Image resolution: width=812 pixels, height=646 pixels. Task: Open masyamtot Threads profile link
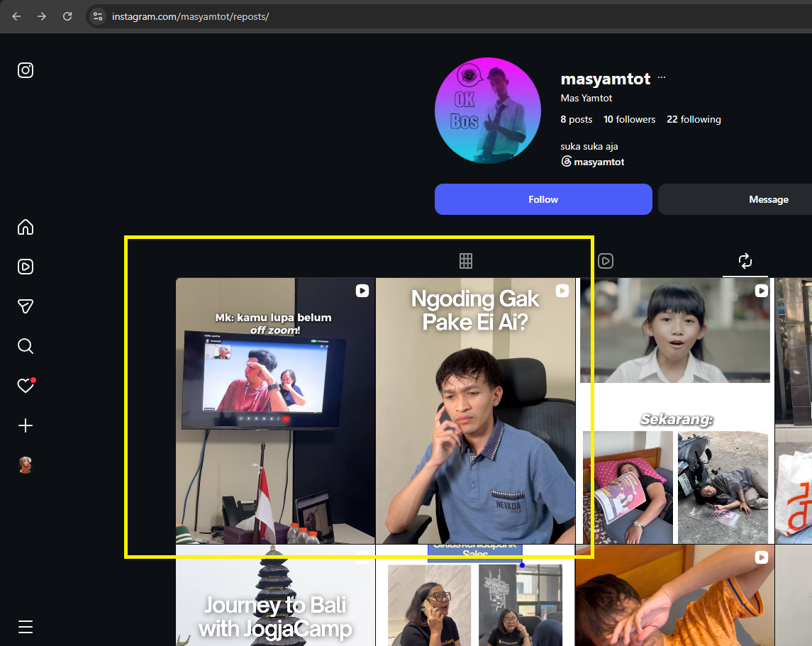point(592,162)
